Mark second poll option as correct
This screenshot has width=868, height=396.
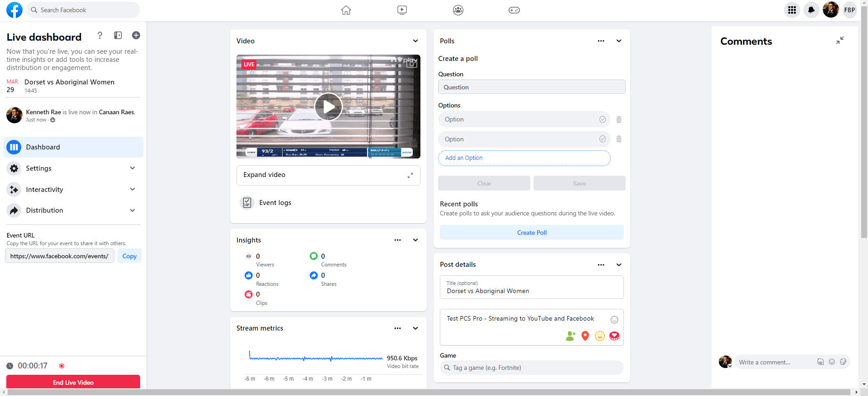click(x=603, y=139)
